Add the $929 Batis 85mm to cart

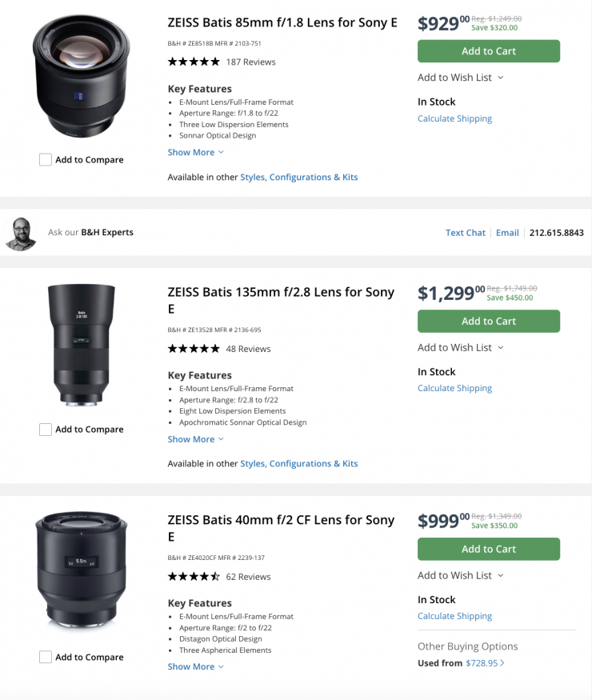tap(488, 51)
